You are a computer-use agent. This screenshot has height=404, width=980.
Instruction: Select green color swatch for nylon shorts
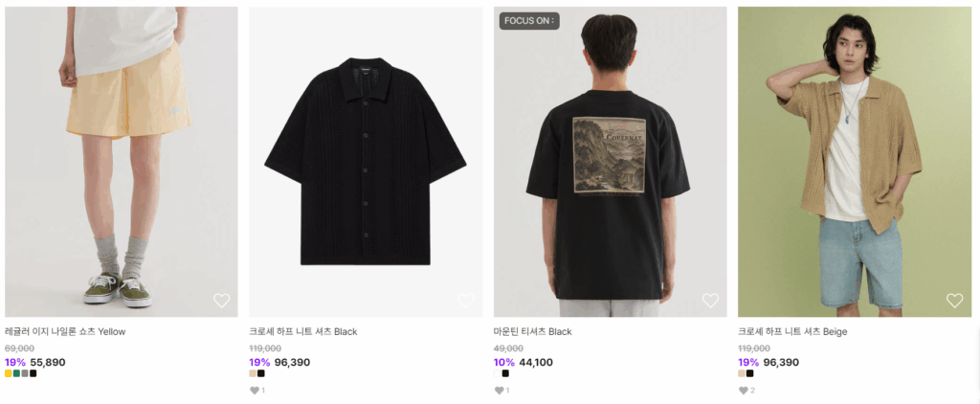(x=17, y=373)
